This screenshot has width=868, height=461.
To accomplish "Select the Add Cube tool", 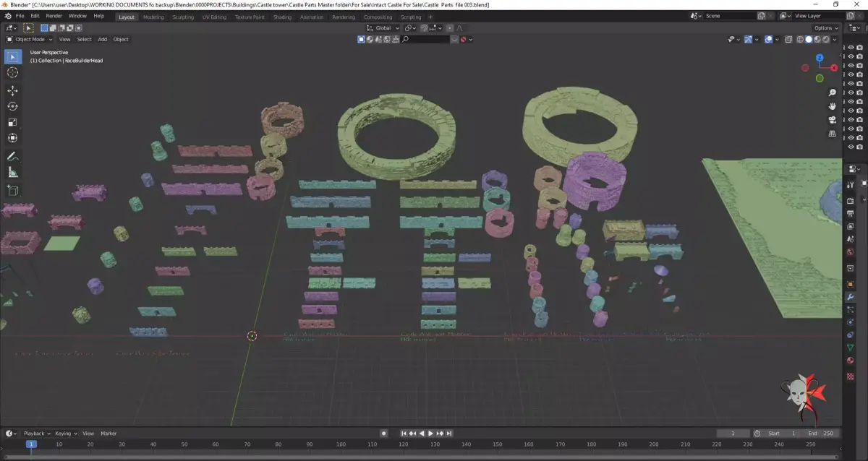I will click(12, 190).
